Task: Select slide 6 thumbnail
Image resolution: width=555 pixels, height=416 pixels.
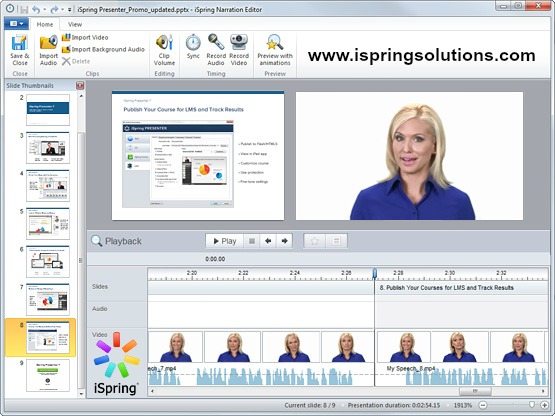Action: (48, 261)
